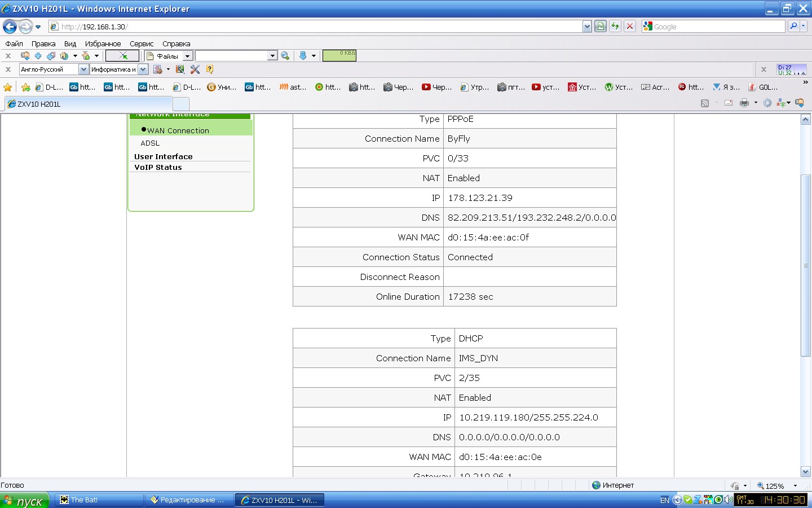Click the read mail envelope icon

tap(729, 103)
